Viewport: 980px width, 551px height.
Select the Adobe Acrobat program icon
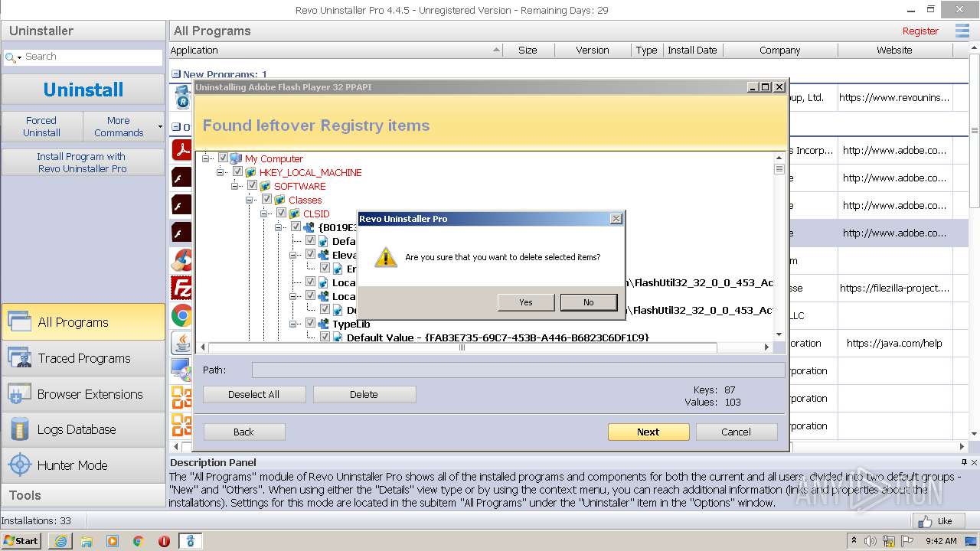tap(181, 150)
